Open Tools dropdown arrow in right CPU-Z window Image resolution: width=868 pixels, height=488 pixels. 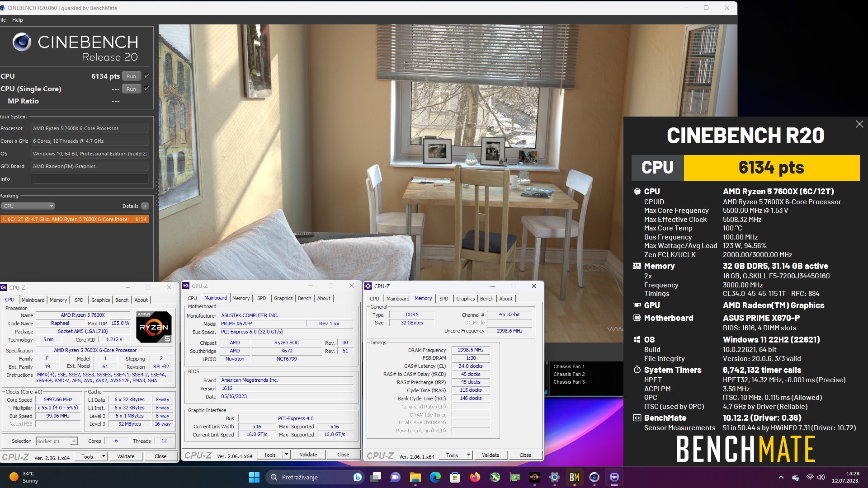tap(468, 455)
